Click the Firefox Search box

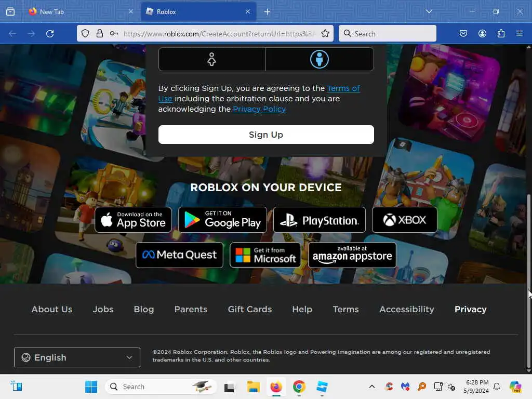click(x=388, y=33)
